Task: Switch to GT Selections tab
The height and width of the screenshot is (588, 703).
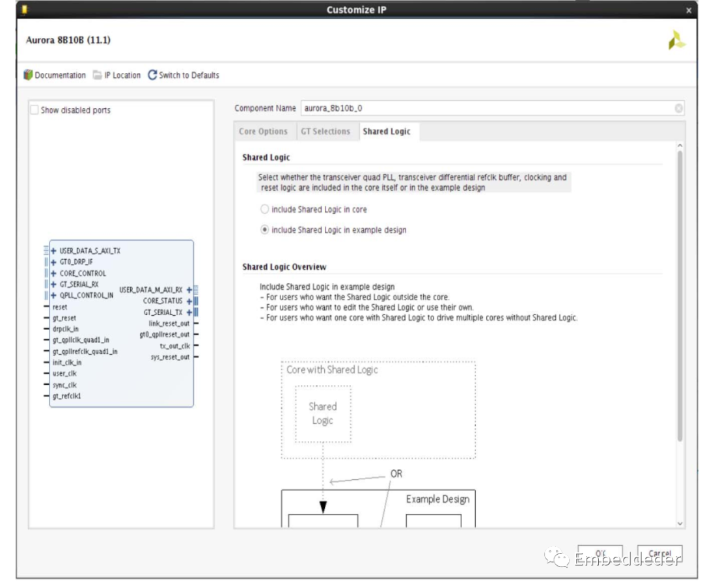Action: pos(325,132)
